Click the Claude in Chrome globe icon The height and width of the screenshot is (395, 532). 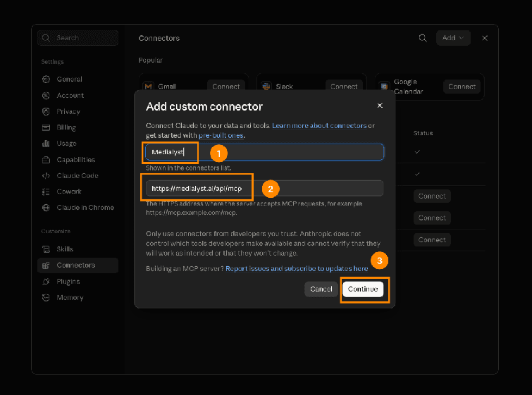[46, 208]
